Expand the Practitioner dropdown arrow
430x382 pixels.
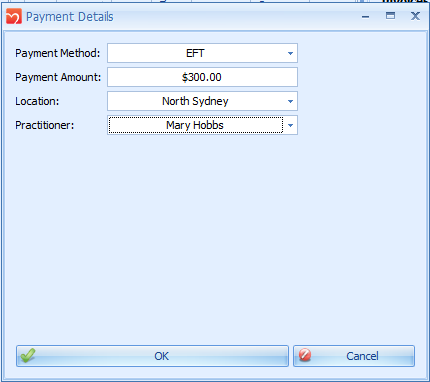point(290,125)
